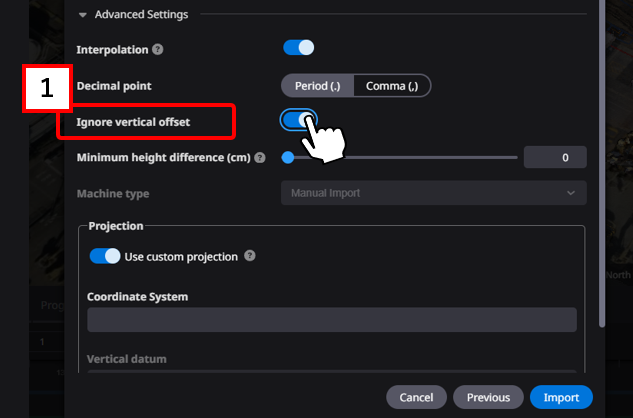This screenshot has width=633, height=418.
Task: Show help for Use custom projection
Action: 250,256
